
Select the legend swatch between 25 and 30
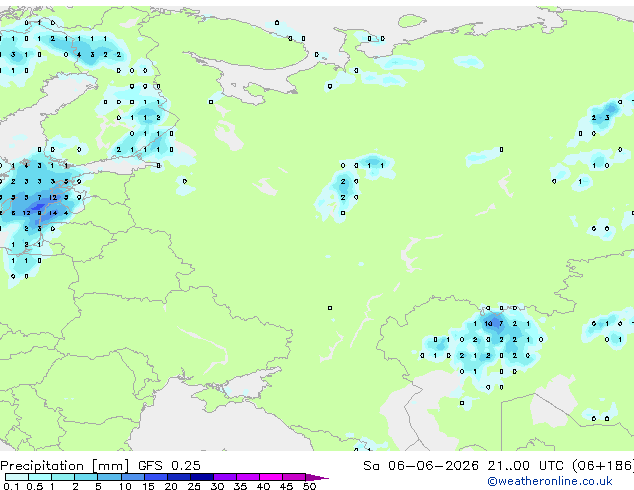pyautogui.click(x=202, y=477)
